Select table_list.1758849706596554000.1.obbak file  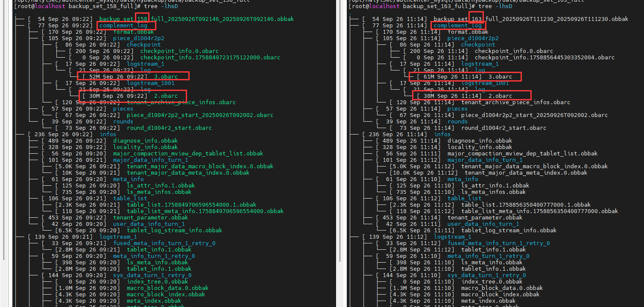click(x=191, y=205)
